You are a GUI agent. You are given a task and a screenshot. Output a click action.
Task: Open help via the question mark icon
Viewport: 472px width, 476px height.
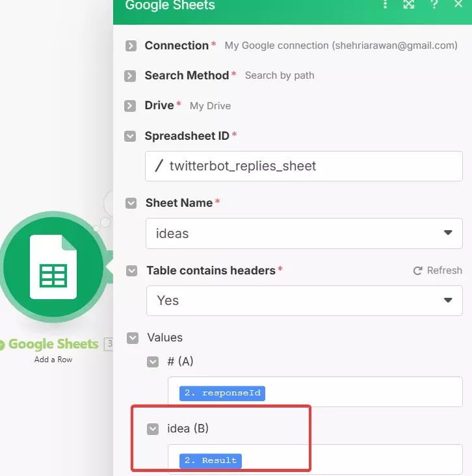[x=434, y=5]
